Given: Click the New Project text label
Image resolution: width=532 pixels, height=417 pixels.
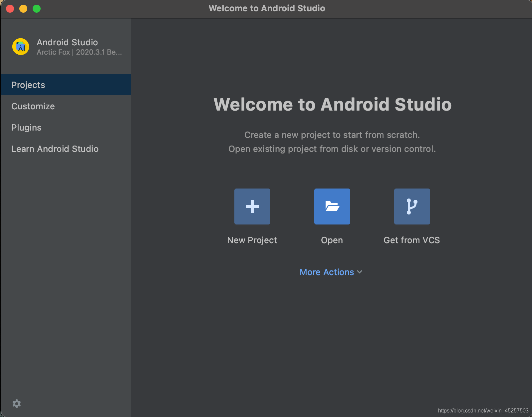Looking at the screenshot, I should click(252, 240).
